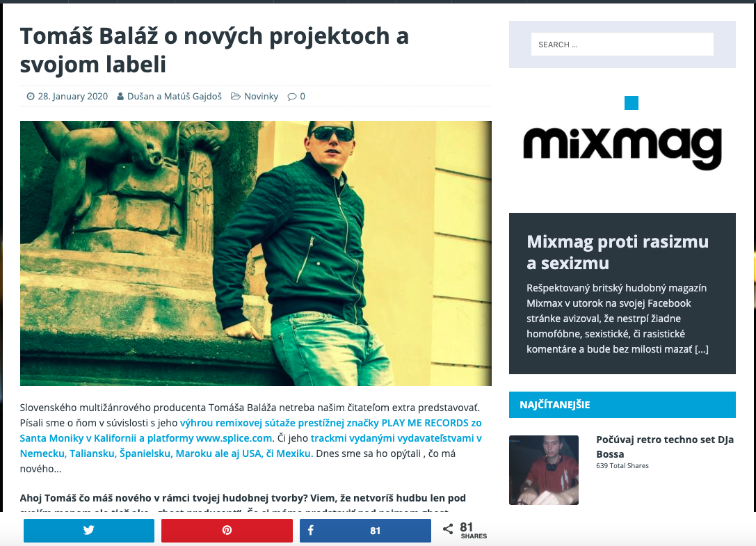The image size is (756, 546).
Task: Open the trackmi vydanými vydavateľstvami link
Action: (250, 446)
